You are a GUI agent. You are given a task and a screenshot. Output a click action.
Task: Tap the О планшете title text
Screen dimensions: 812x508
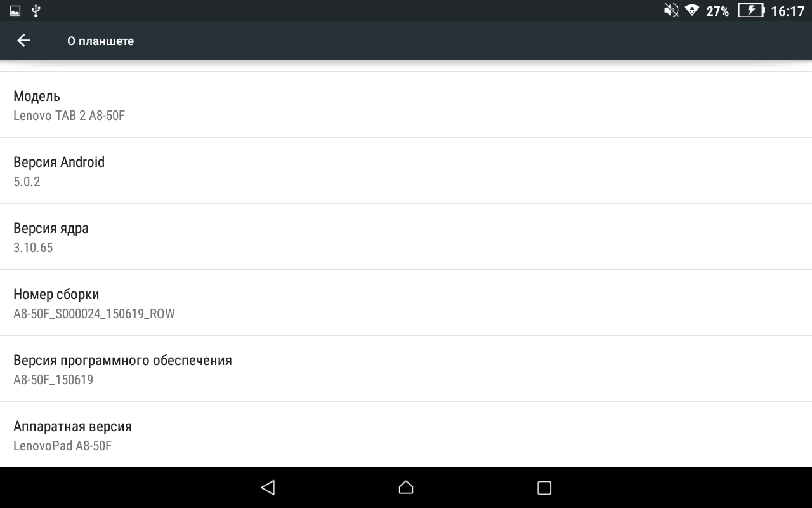point(100,41)
